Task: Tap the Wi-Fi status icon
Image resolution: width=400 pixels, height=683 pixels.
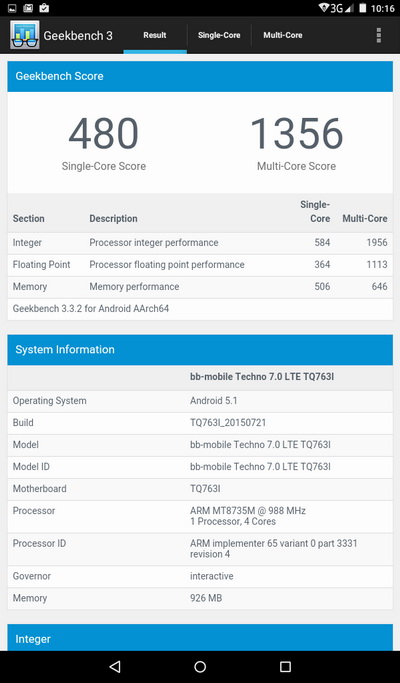Action: pos(324,8)
